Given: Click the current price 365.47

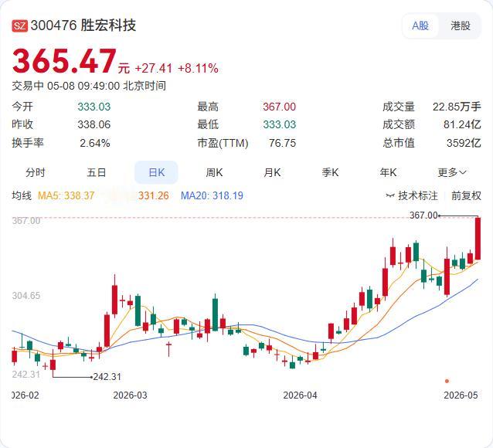Looking at the screenshot, I should 64,61.
